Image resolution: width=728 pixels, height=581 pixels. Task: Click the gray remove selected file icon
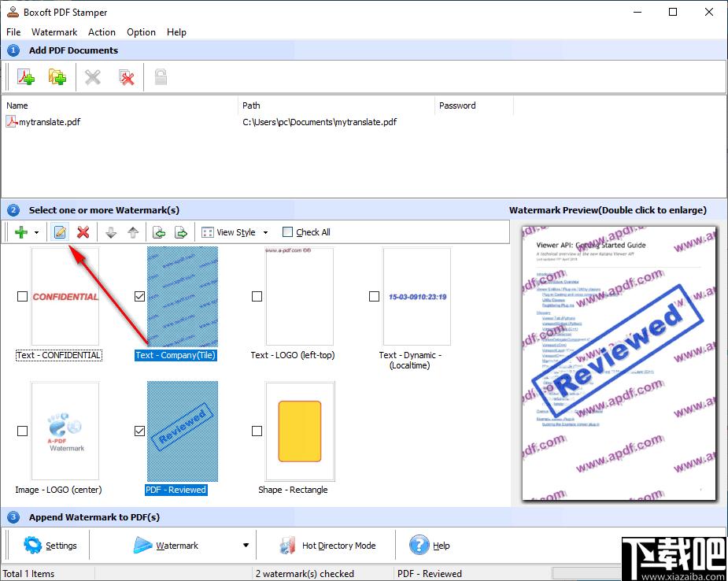coord(93,76)
